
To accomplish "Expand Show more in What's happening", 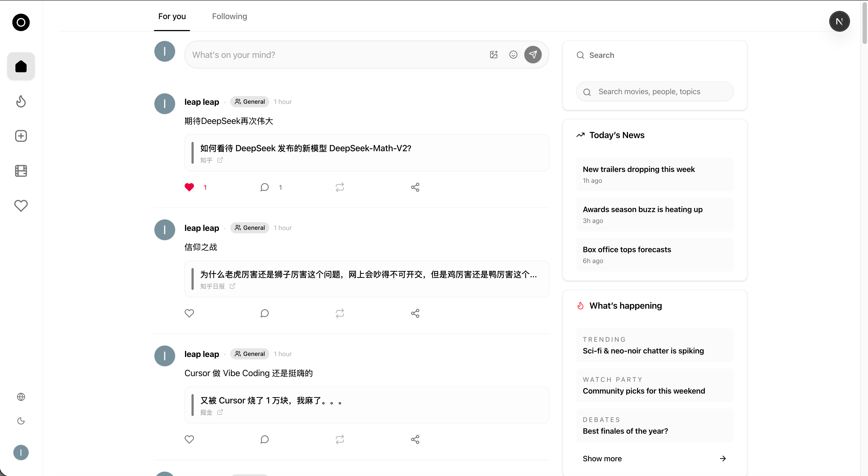I will coord(654,459).
